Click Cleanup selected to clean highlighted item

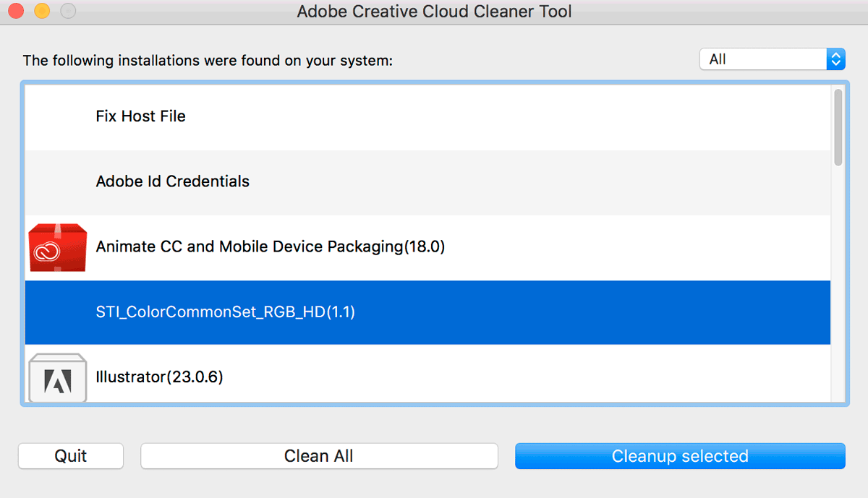679,455
